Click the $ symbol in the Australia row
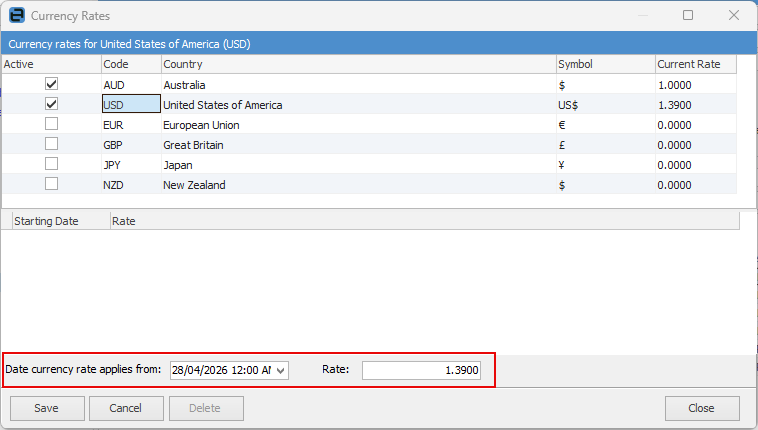The width and height of the screenshot is (758, 430). pos(606,85)
